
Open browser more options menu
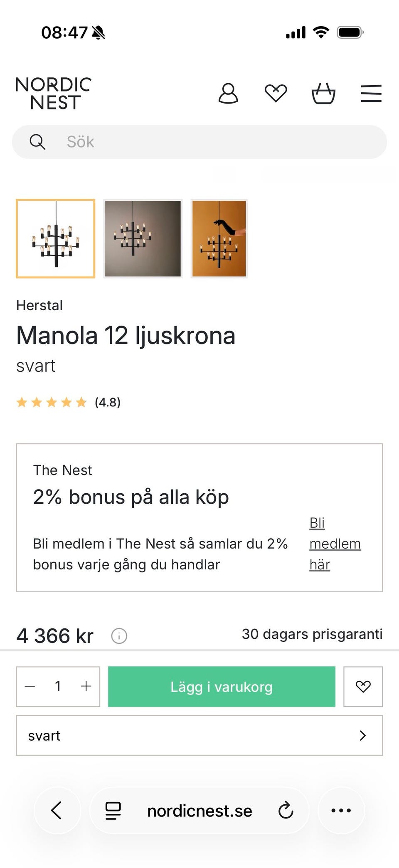[341, 810]
